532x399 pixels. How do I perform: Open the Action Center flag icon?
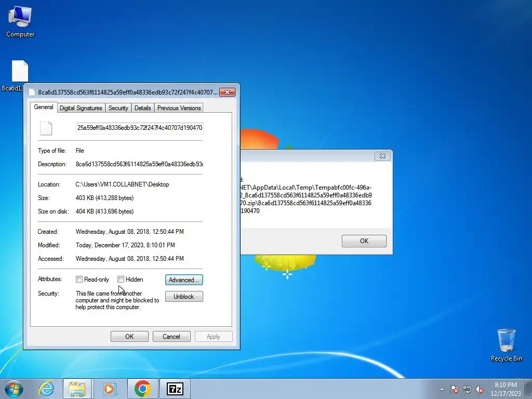pyautogui.click(x=455, y=389)
